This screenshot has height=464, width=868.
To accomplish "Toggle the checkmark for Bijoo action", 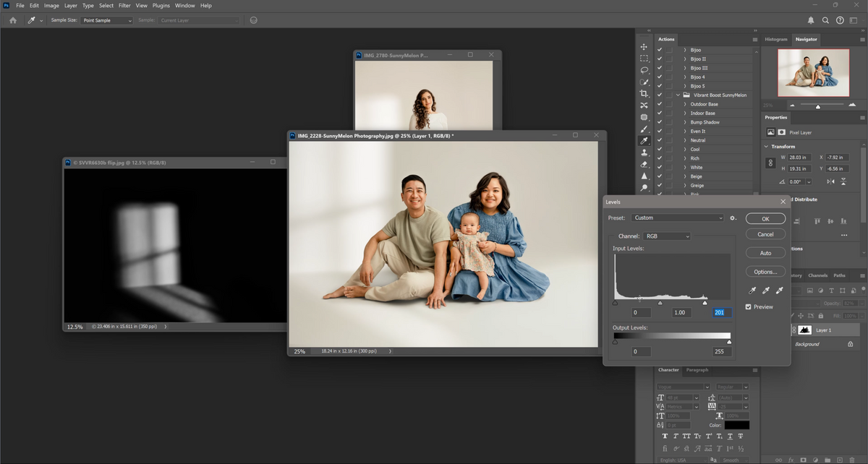I will pos(660,50).
